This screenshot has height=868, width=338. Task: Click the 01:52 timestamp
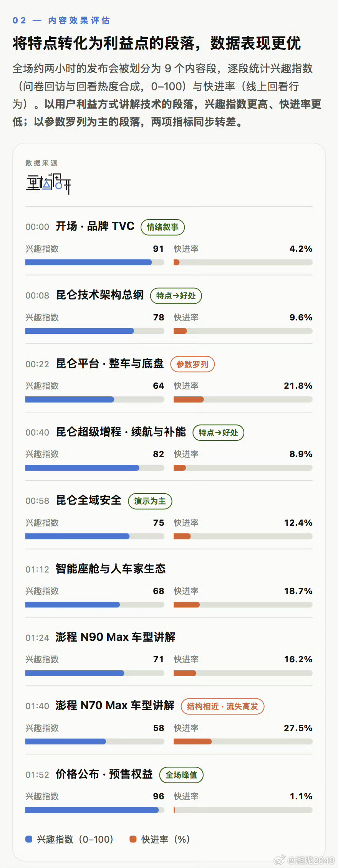37,775
